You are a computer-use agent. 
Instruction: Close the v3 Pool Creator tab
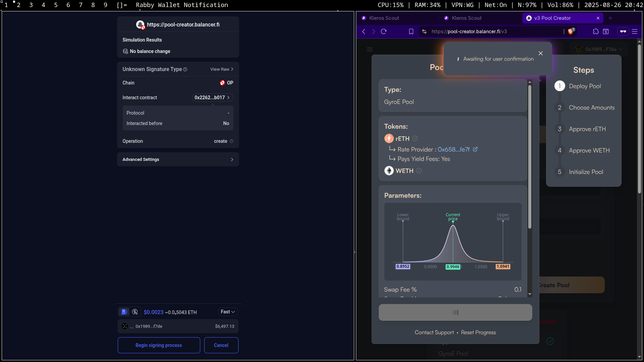pos(598,18)
